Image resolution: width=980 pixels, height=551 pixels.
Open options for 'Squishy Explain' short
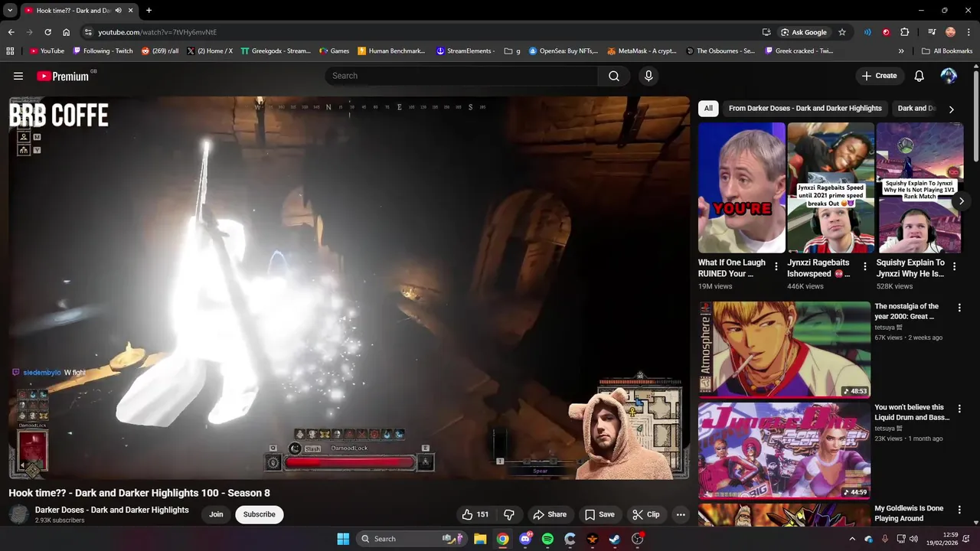pyautogui.click(x=954, y=267)
